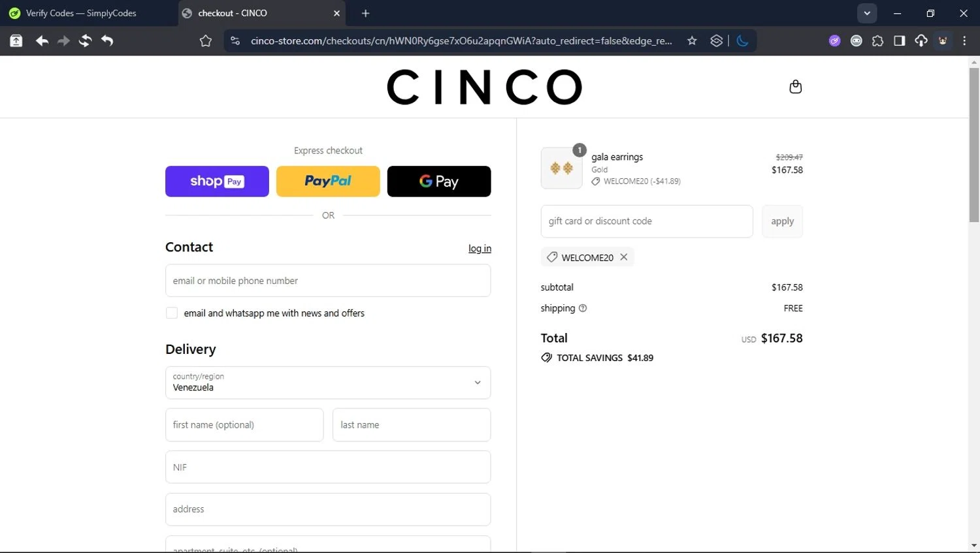Click the last name field
980x553 pixels.
point(412,425)
